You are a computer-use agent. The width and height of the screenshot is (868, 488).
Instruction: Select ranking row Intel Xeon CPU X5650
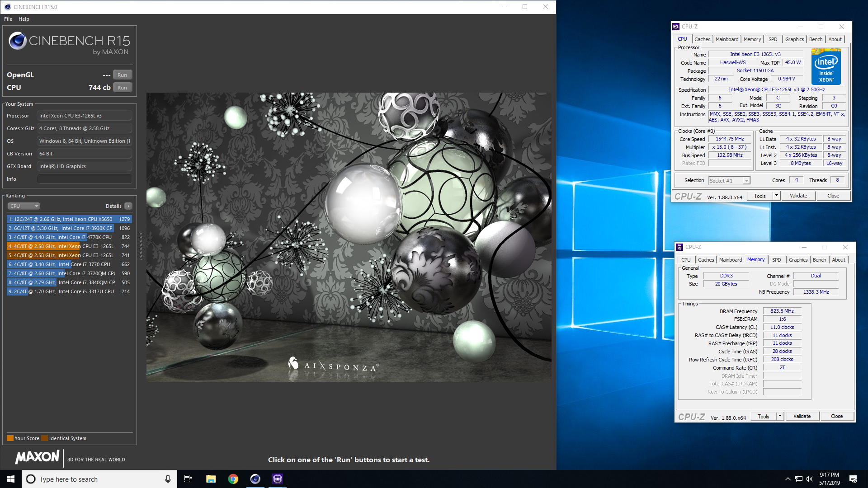point(69,219)
